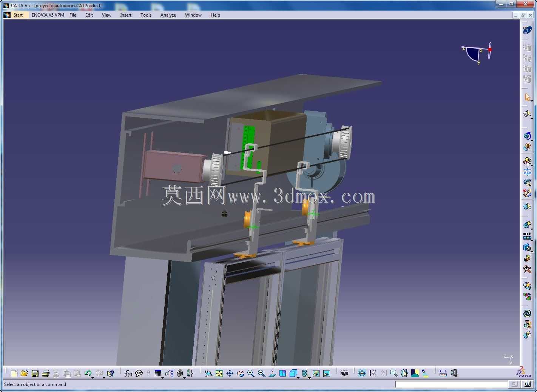Open the Edit menu
This screenshot has width=537, height=392.
(x=89, y=15)
